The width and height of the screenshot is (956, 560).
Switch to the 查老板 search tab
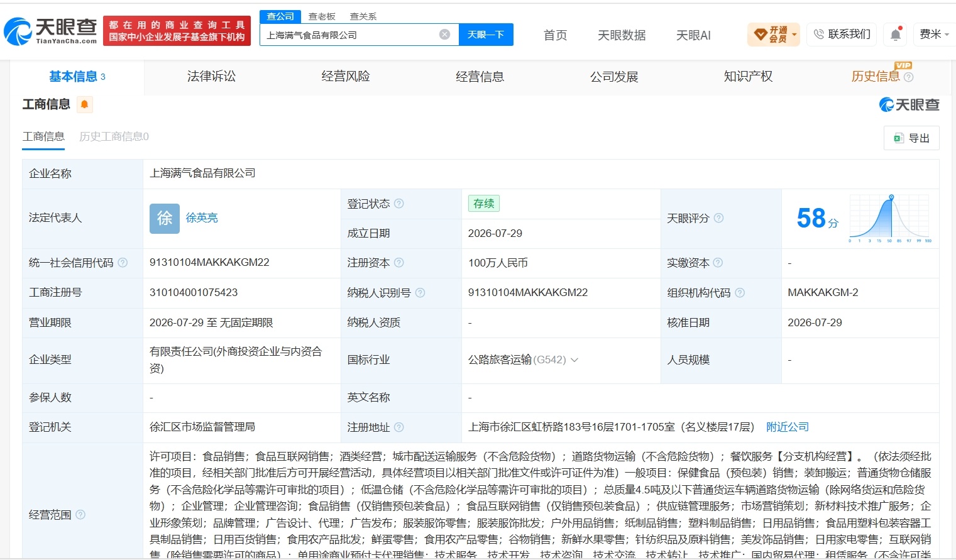[322, 16]
